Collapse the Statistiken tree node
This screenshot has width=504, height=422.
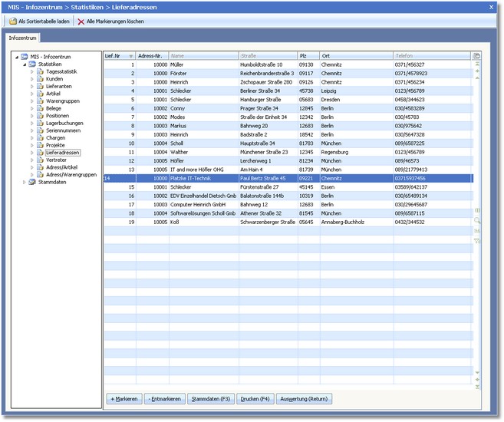click(x=24, y=64)
